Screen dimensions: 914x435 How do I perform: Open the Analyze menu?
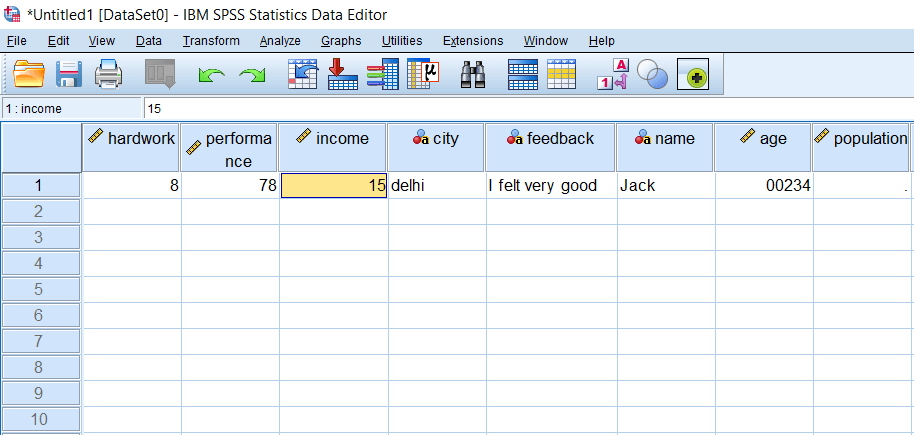280,41
